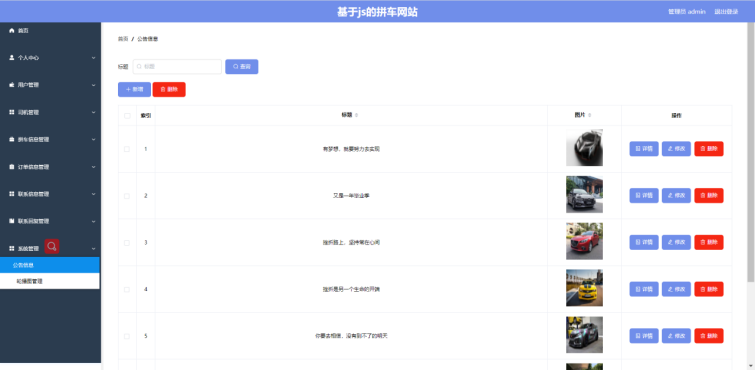Click the home icon in the sidebar
The height and width of the screenshot is (371, 755).
click(x=12, y=30)
